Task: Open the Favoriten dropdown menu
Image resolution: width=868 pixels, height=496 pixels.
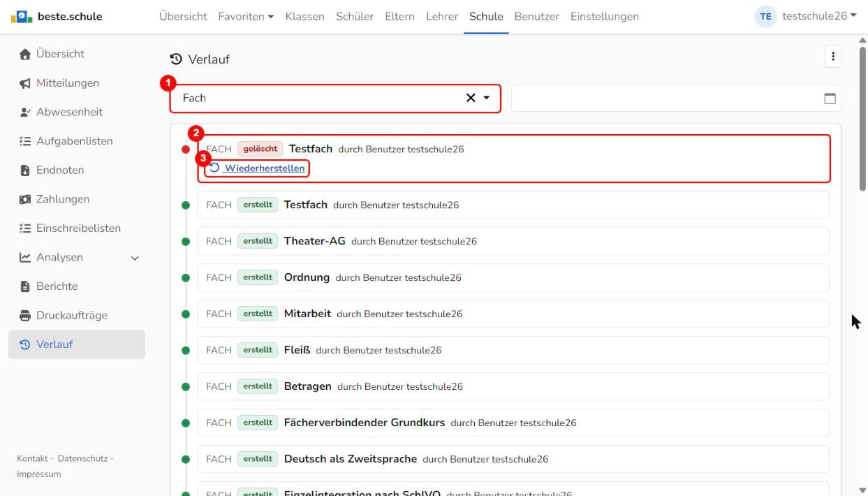Action: 246,16
